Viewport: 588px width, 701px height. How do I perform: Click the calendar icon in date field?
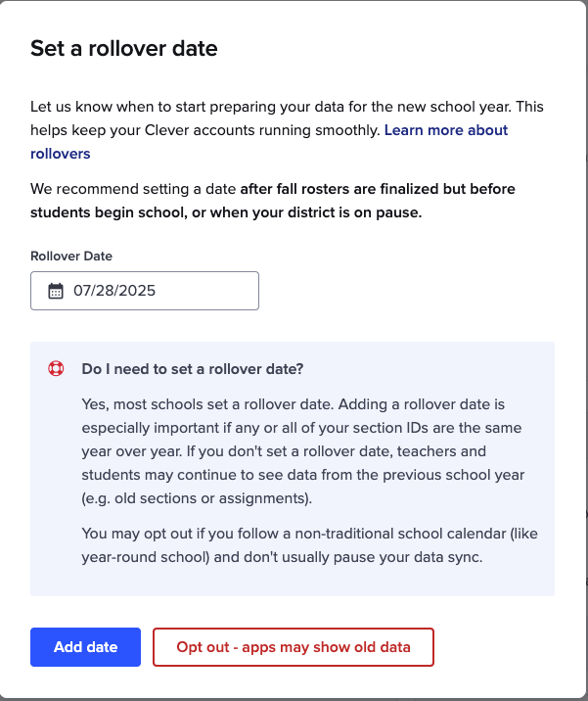pyautogui.click(x=56, y=291)
